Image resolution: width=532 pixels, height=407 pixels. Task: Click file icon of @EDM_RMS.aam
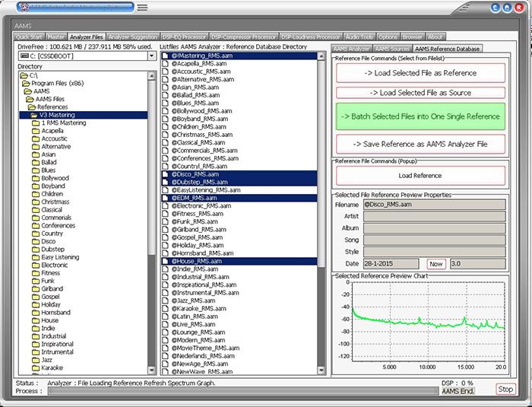[x=165, y=198]
